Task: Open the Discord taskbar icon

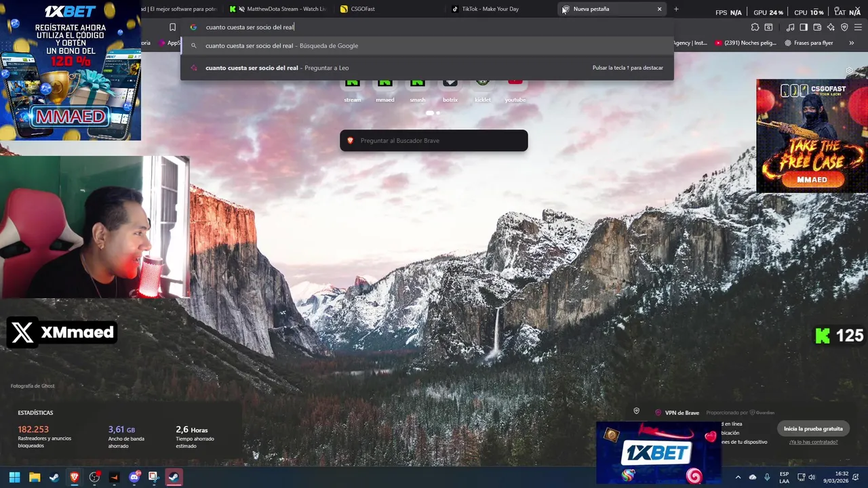Action: (134, 477)
